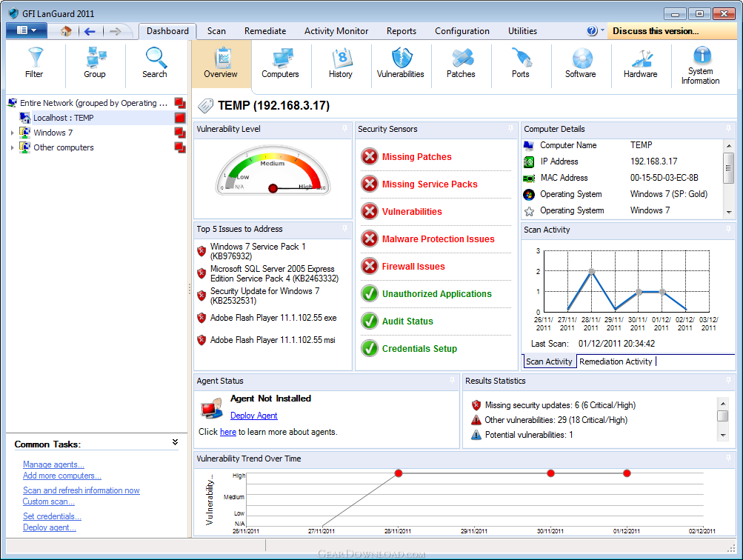Click the Firewall Issues red X icon
The image size is (743, 560).
(x=370, y=266)
